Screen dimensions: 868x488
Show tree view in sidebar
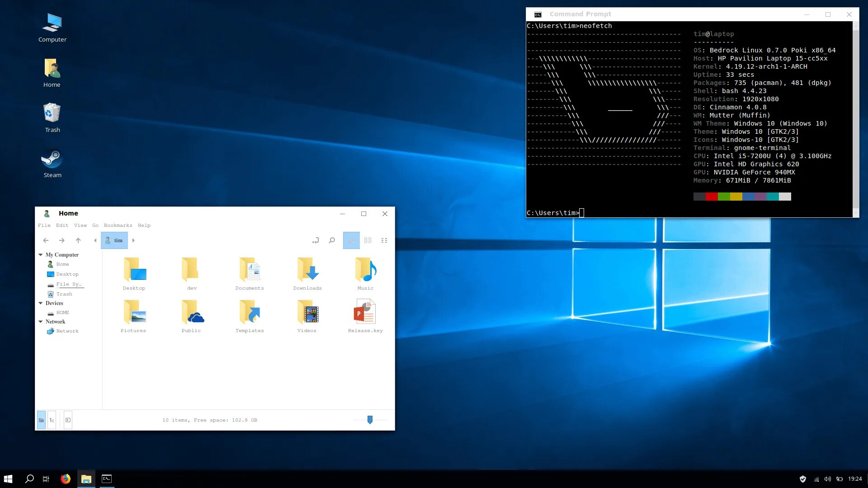pyautogui.click(x=52, y=420)
